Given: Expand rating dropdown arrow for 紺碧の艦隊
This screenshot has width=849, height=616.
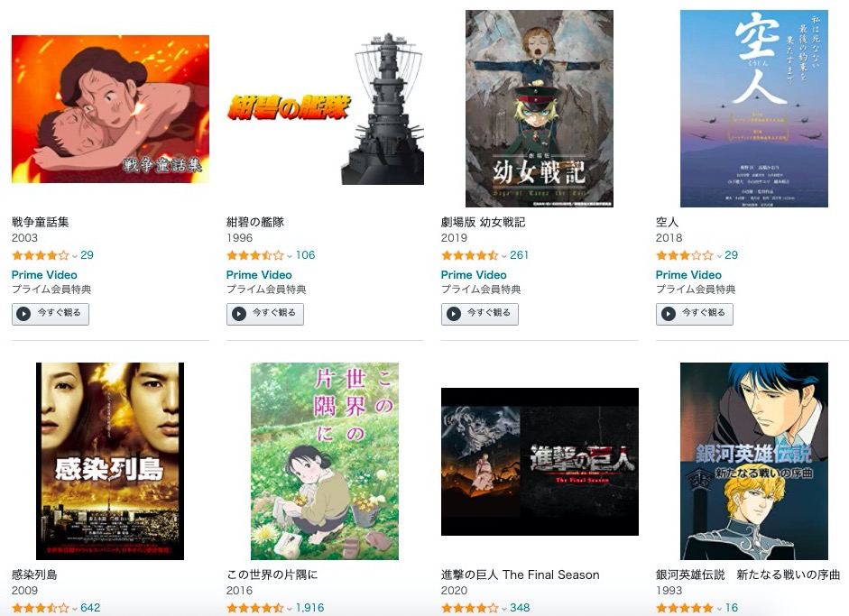Looking at the screenshot, I should 290,256.
